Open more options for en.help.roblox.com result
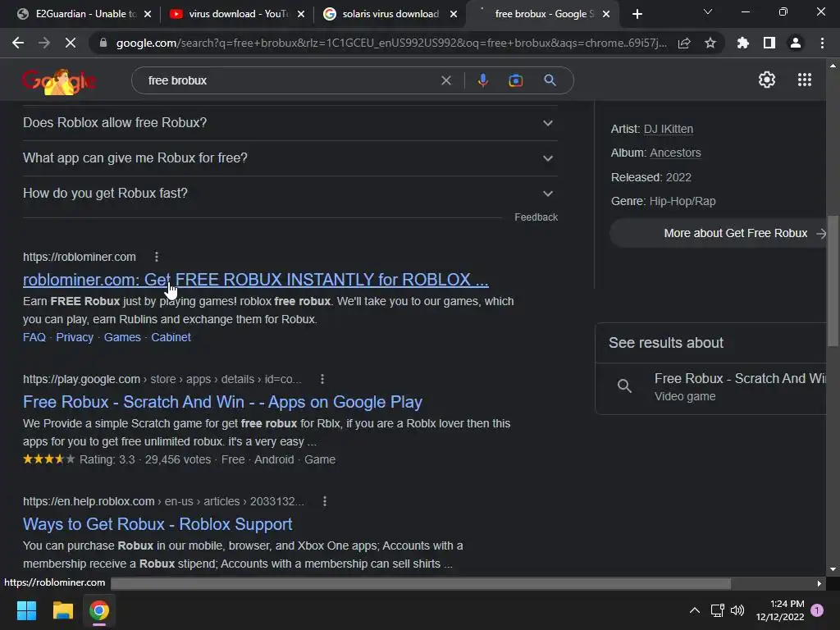The height and width of the screenshot is (630, 840). pyautogui.click(x=325, y=501)
